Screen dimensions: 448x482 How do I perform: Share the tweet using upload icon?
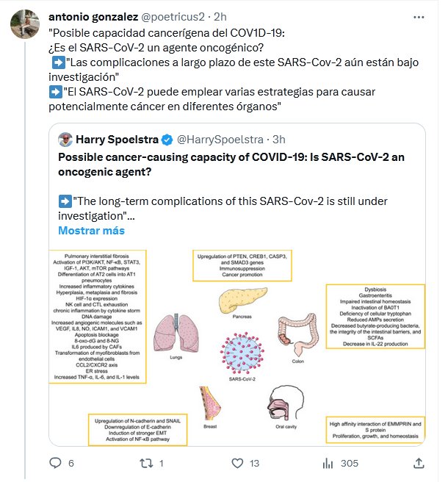(x=419, y=463)
